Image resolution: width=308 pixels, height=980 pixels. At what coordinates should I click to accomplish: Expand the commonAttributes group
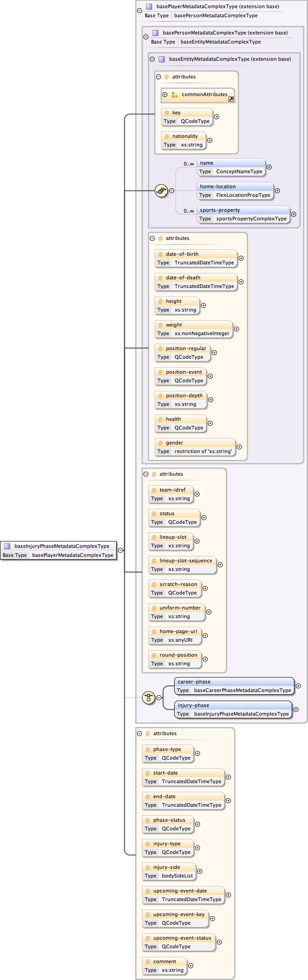tap(165, 95)
